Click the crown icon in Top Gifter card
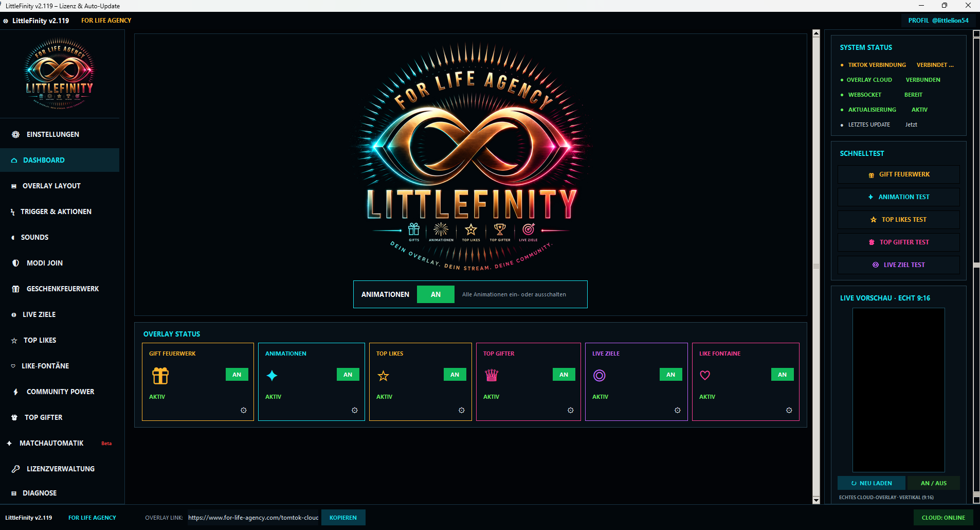This screenshot has width=980, height=530. [492, 375]
